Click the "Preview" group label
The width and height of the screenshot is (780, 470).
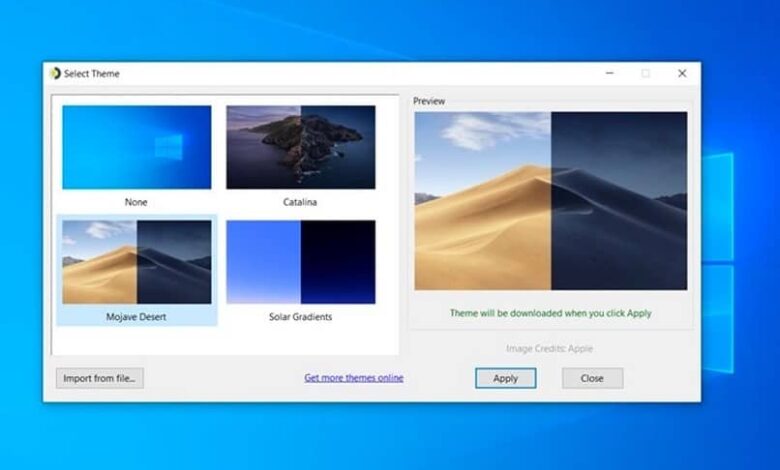429,101
